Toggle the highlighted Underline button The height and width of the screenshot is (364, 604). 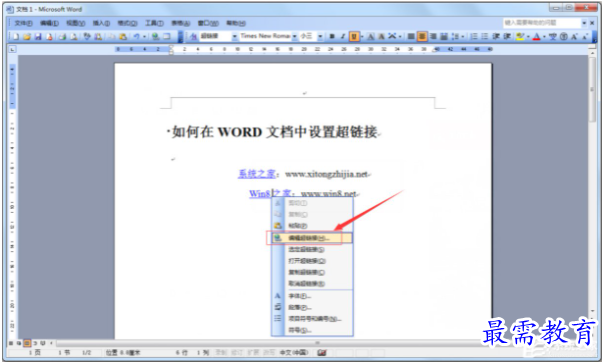(354, 37)
